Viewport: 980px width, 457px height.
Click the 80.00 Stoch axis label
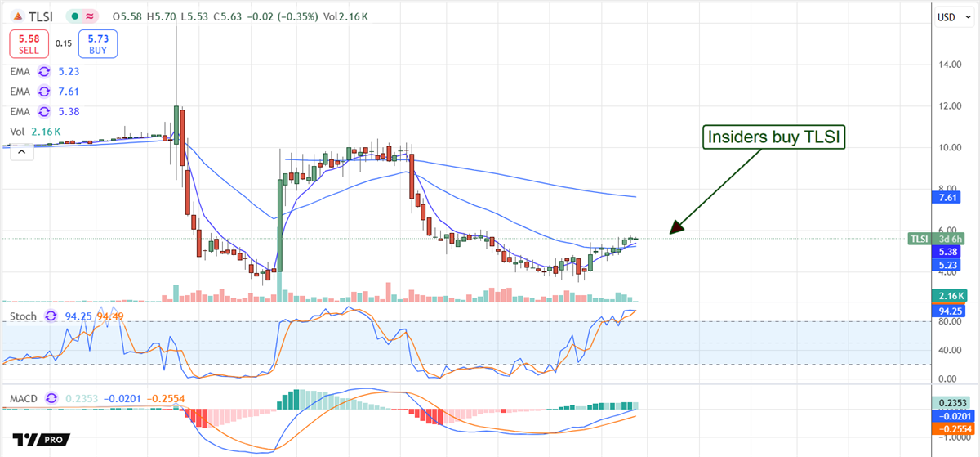948,322
